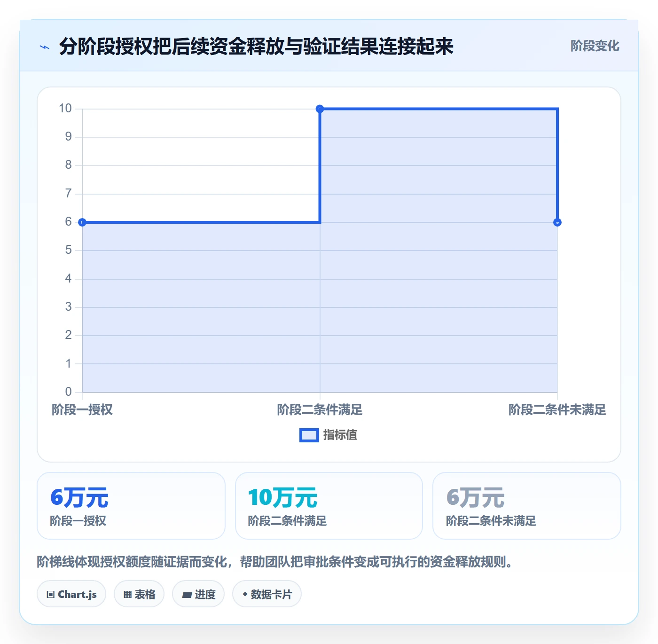Select the 数据卡片 tag chip
The width and height of the screenshot is (658, 644).
(267, 594)
